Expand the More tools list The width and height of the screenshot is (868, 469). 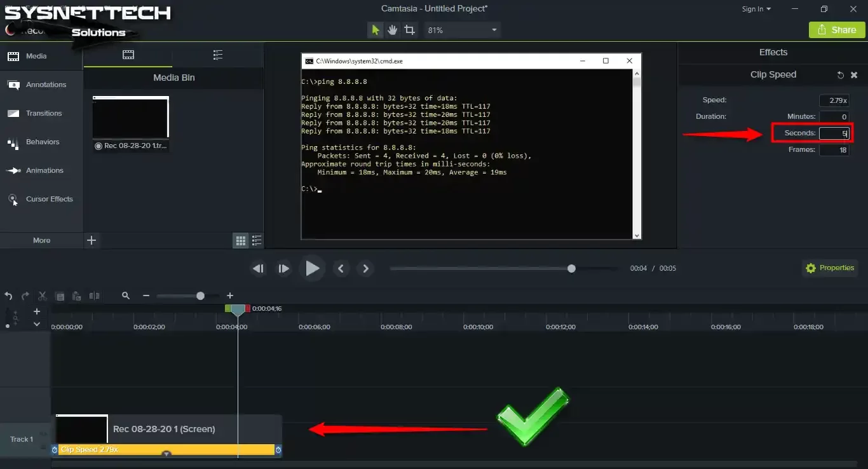click(x=41, y=240)
